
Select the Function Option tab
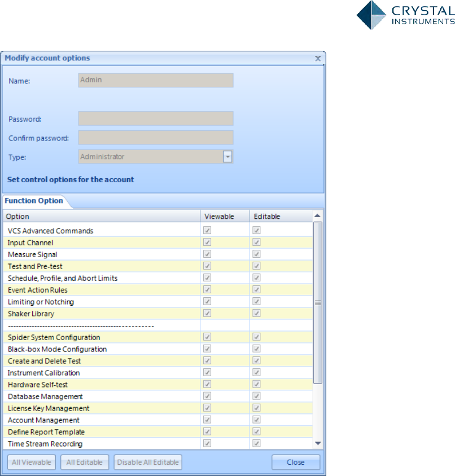(x=34, y=201)
